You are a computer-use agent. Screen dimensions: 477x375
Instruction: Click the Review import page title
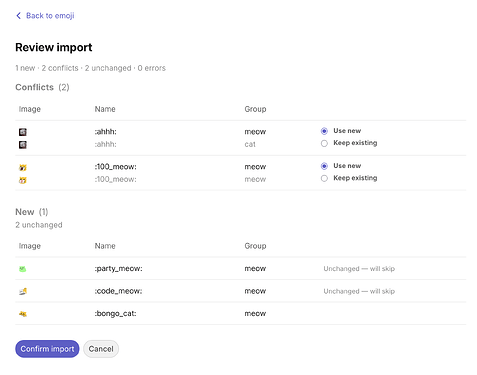[54, 47]
